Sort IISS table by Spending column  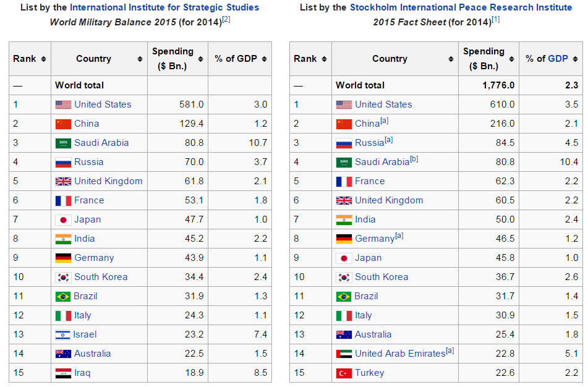[200, 59]
